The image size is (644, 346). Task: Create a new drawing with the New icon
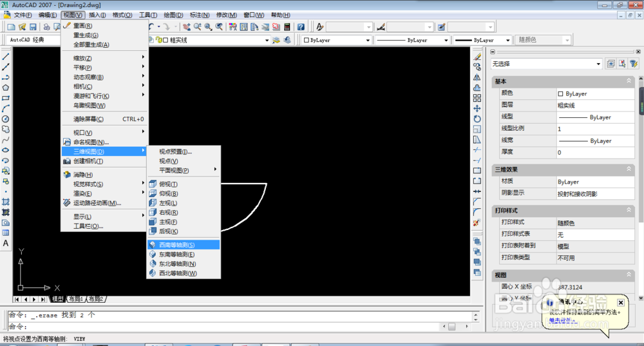pos(11,27)
